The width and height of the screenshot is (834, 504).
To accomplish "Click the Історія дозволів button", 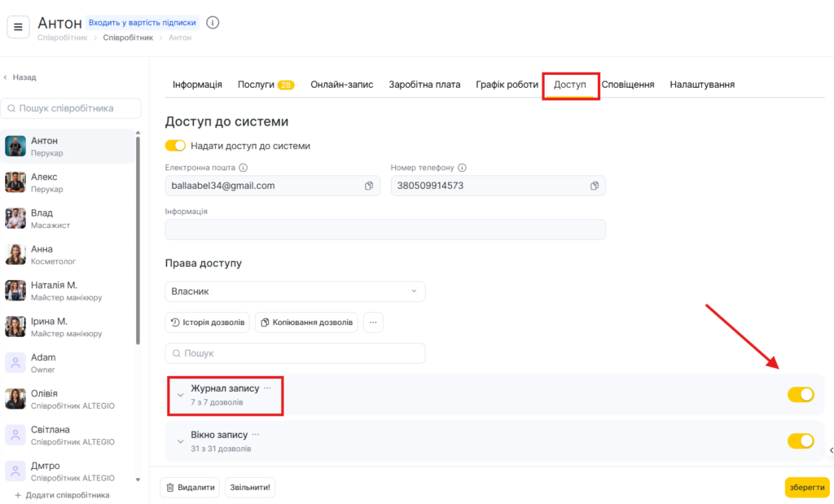I will (208, 322).
